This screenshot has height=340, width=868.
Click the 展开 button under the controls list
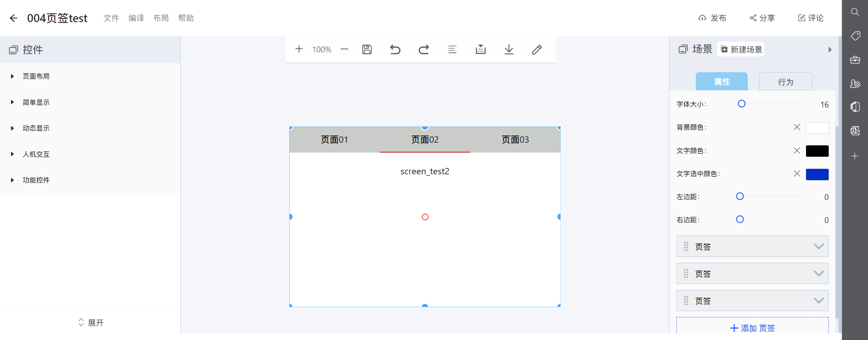[x=90, y=322]
